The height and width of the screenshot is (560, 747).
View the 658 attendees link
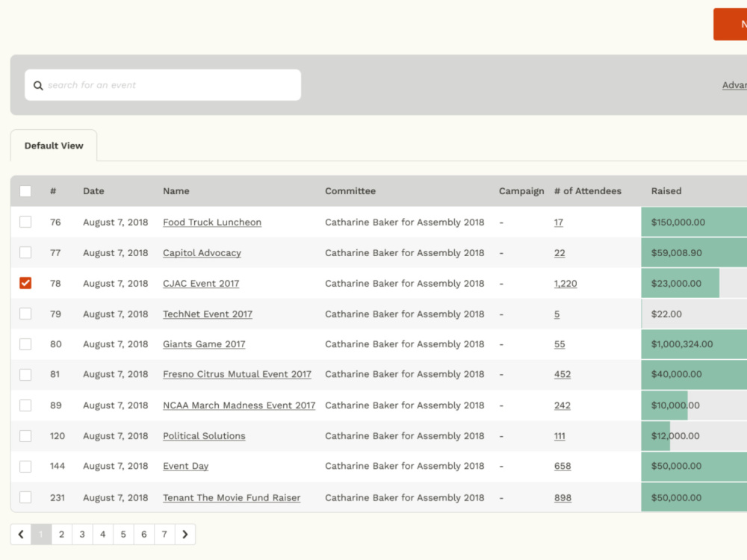click(562, 466)
